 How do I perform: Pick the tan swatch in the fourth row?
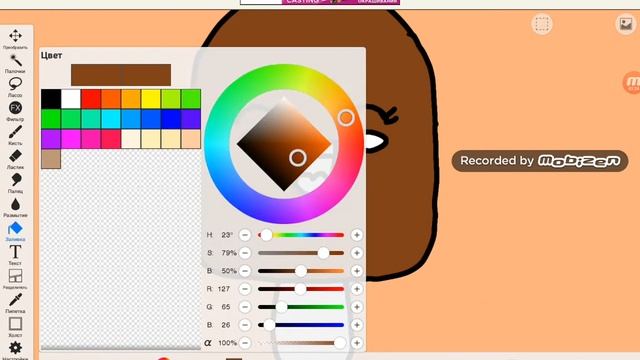51,159
